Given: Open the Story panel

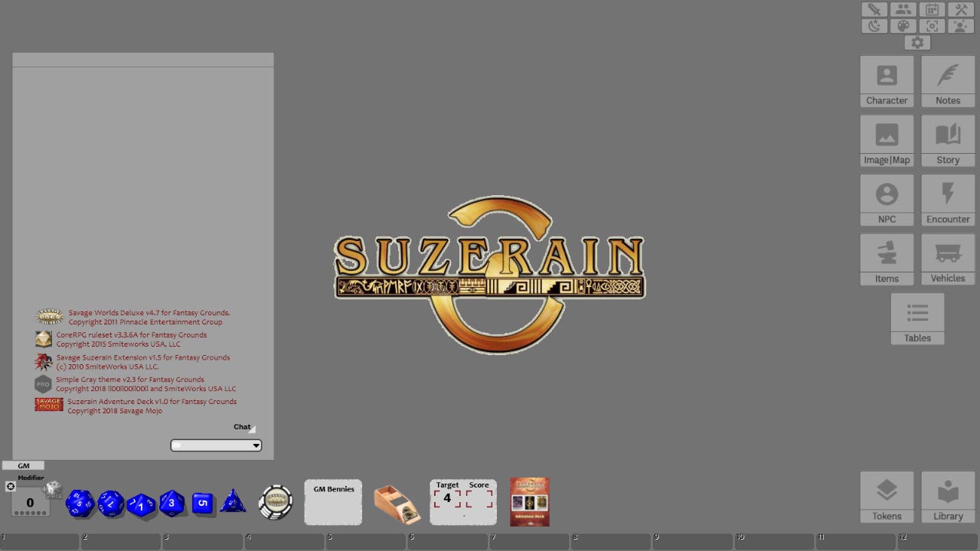Looking at the screenshot, I should point(947,140).
